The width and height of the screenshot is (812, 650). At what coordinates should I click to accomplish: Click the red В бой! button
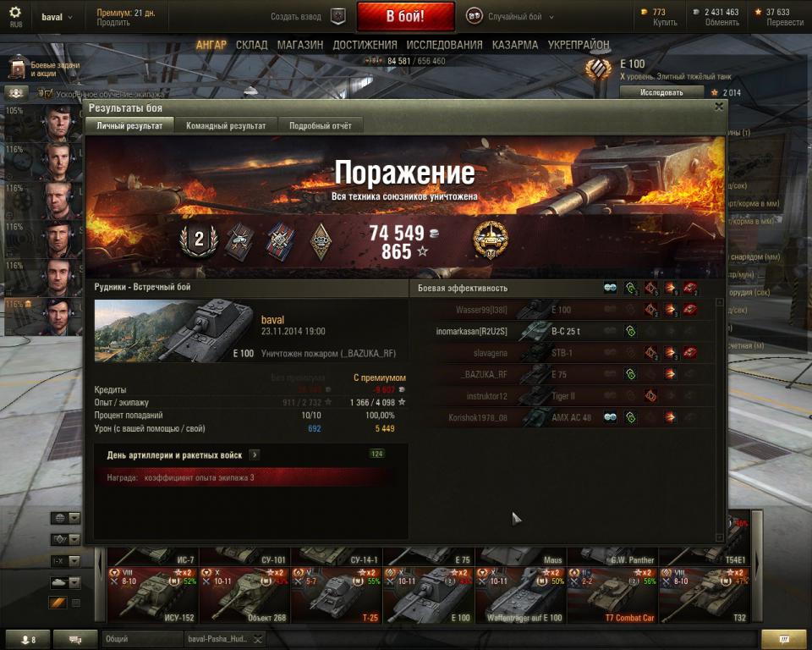coord(405,16)
